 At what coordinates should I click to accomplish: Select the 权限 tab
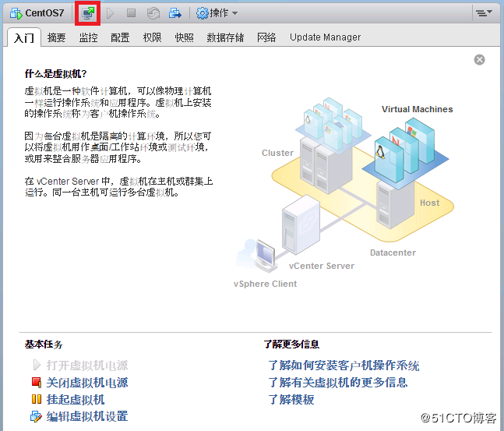point(152,37)
